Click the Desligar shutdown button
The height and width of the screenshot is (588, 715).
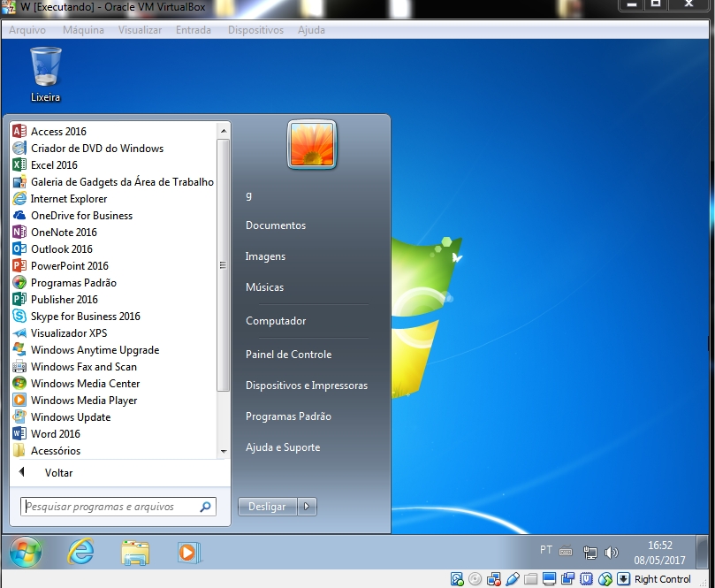point(267,507)
